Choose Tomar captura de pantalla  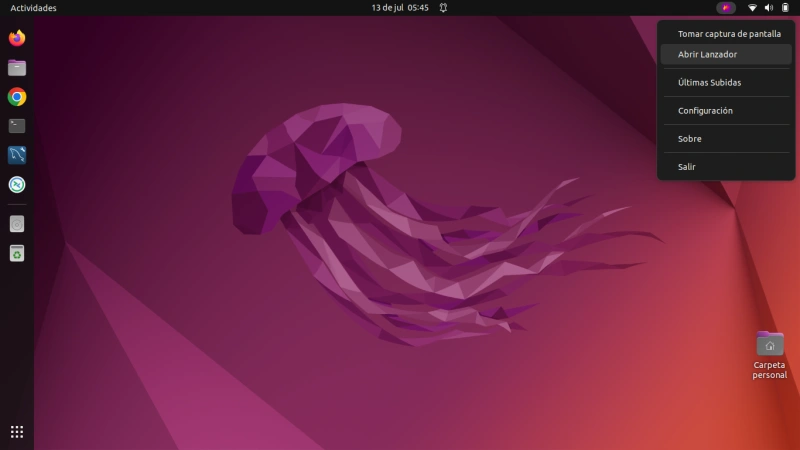point(726,34)
